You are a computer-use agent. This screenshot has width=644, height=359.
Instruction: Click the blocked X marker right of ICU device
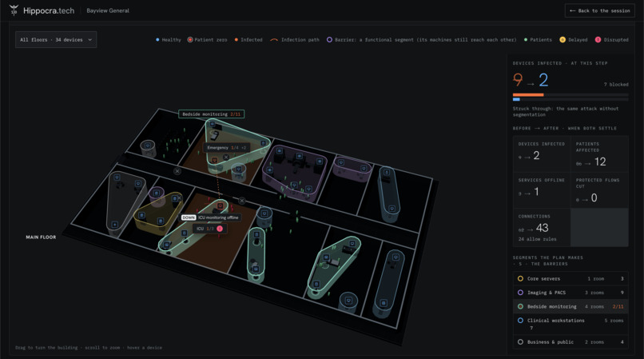pyautogui.click(x=242, y=201)
